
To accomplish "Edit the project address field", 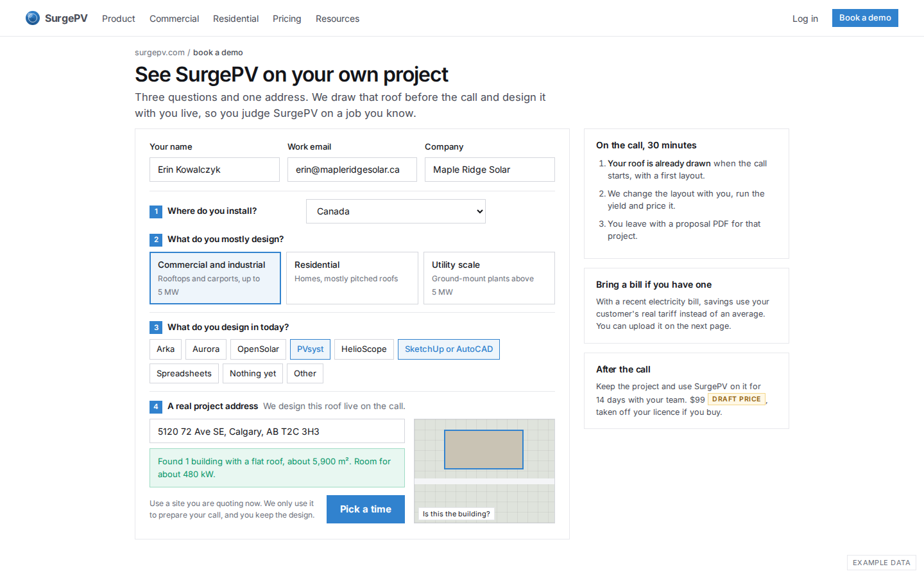I will point(277,431).
